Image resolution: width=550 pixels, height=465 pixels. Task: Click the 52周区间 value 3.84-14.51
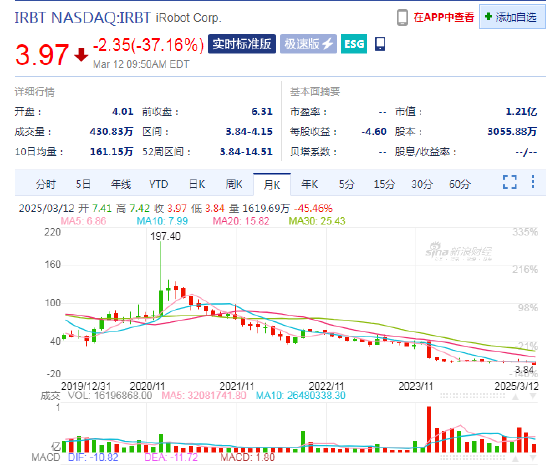[x=246, y=151]
